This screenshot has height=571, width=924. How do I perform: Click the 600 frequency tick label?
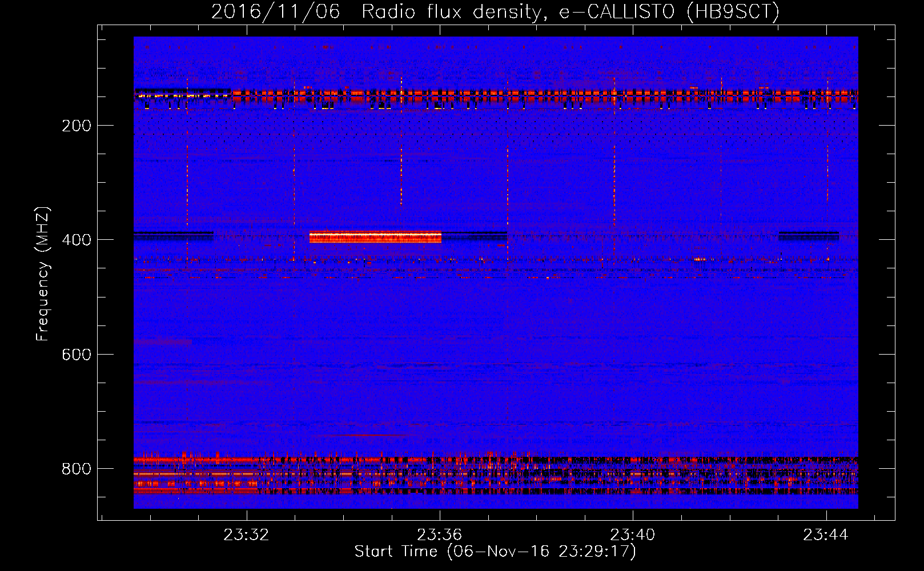(x=77, y=355)
